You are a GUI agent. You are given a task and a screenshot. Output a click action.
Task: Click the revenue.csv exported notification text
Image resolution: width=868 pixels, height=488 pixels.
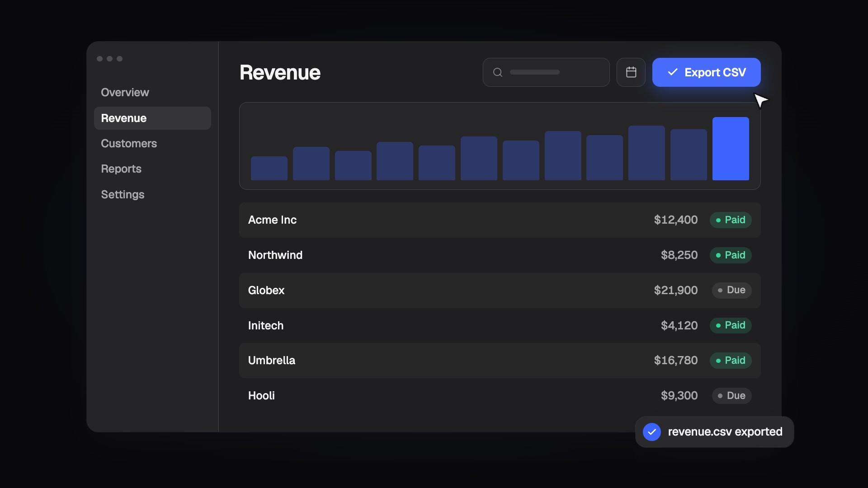tap(725, 432)
